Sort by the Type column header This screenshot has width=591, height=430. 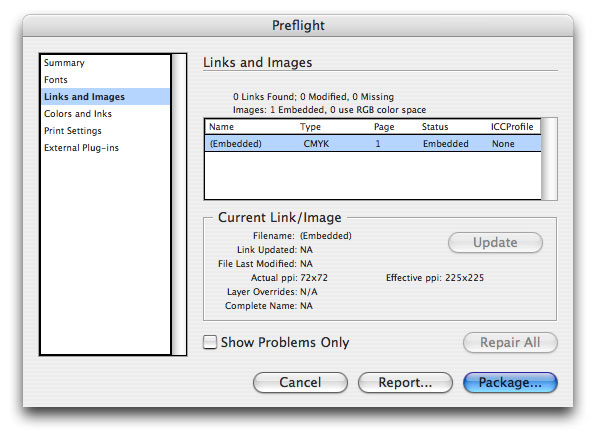pos(310,127)
